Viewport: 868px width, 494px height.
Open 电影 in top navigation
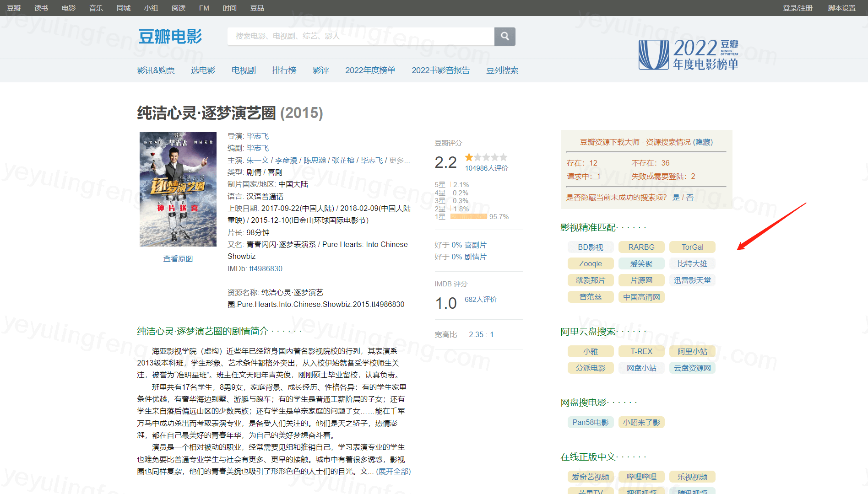click(x=69, y=8)
